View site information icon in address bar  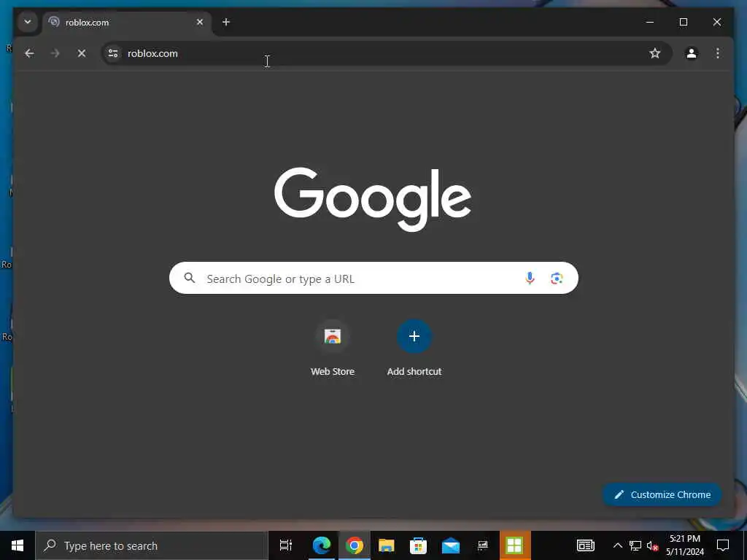[x=113, y=53]
